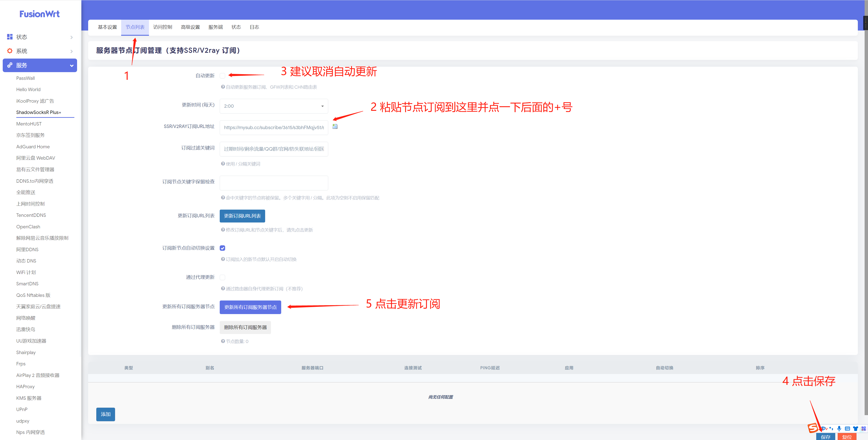Open QoS Nftables 版 in sidebar
The width and height of the screenshot is (868, 440).
pos(33,295)
